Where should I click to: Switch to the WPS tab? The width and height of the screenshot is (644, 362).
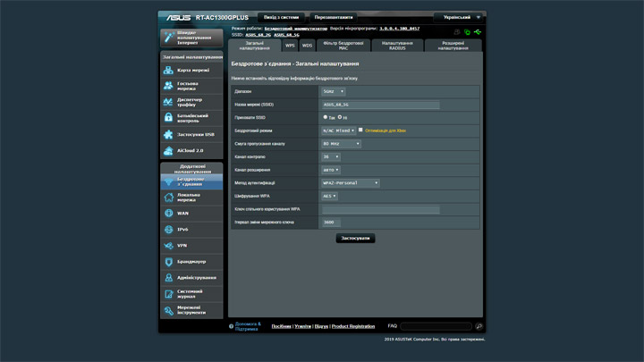tap(290, 46)
